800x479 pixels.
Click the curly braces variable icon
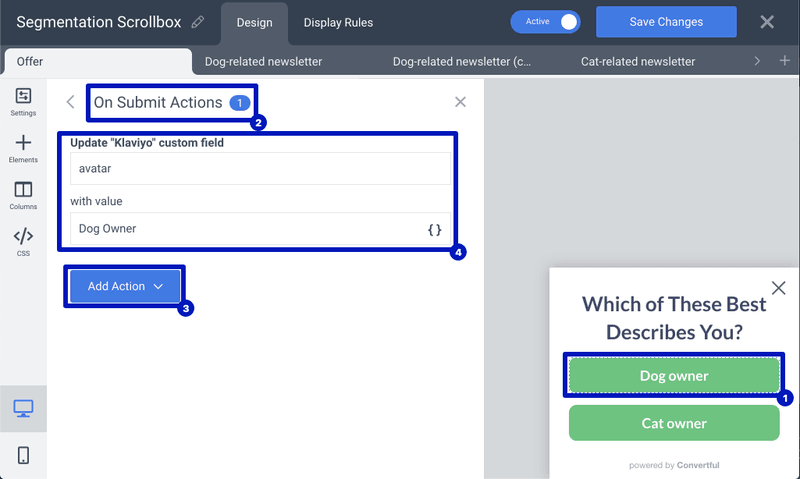pos(434,230)
